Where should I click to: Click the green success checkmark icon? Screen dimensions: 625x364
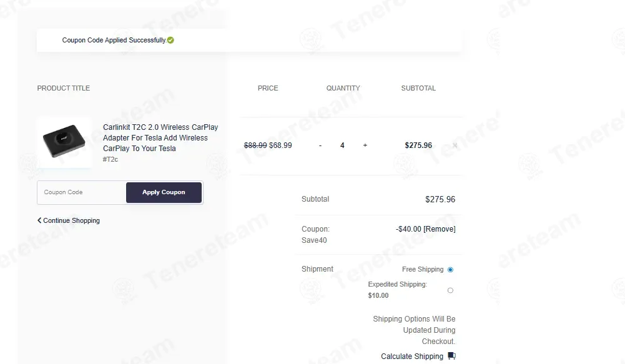click(x=170, y=40)
